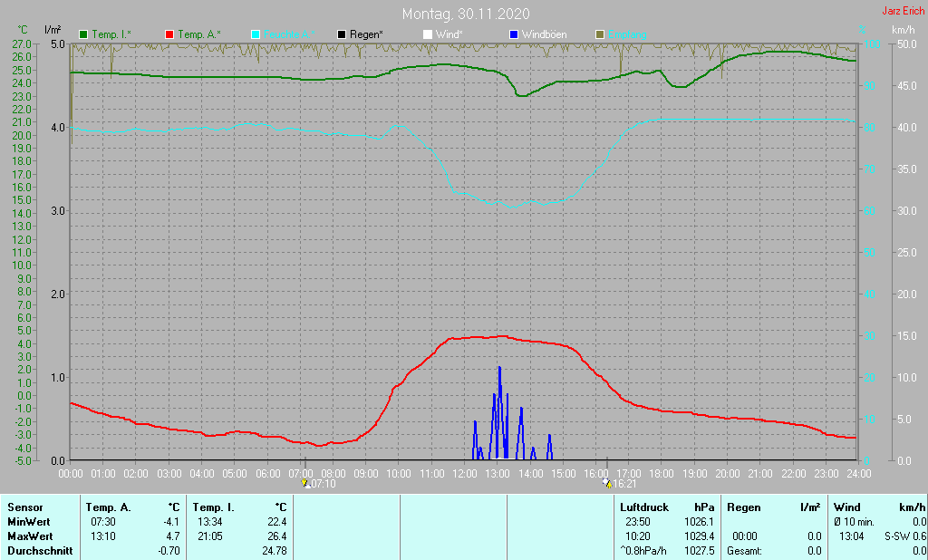Image resolution: width=928 pixels, height=560 pixels.
Task: Select the Regen legend label
Action: click(x=366, y=34)
